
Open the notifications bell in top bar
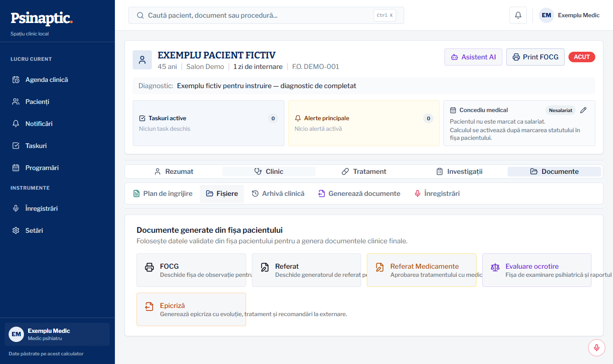pyautogui.click(x=518, y=15)
